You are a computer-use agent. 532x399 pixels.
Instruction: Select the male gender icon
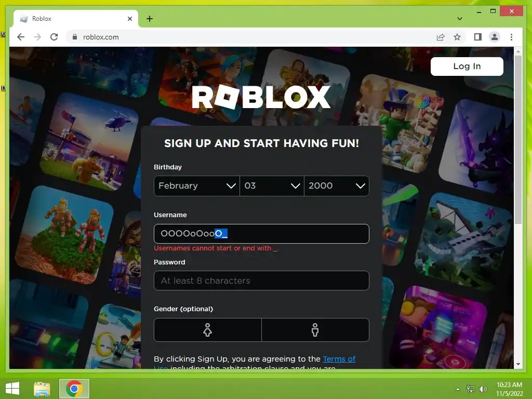[315, 330]
